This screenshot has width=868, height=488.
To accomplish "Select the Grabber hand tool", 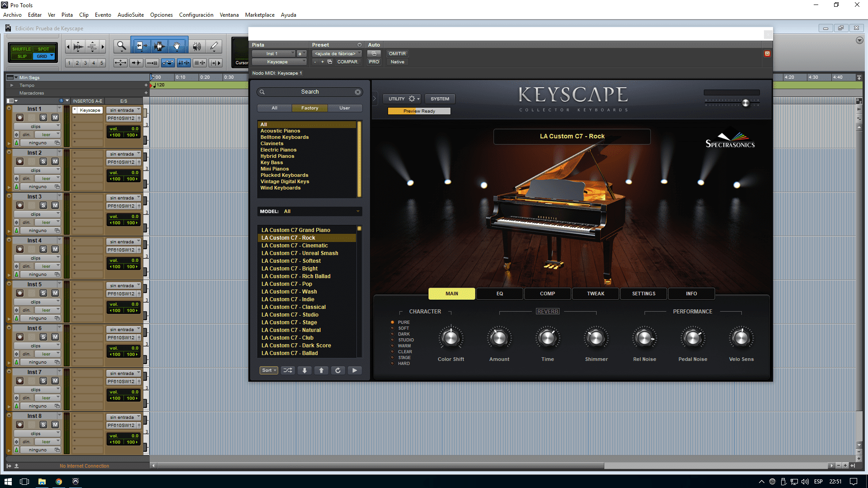I will (177, 46).
